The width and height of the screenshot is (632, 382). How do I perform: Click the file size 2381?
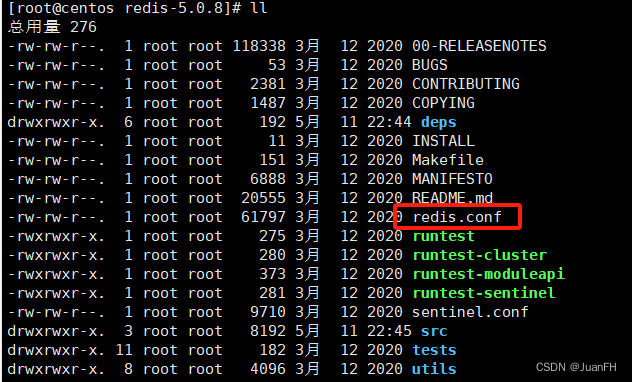click(268, 84)
